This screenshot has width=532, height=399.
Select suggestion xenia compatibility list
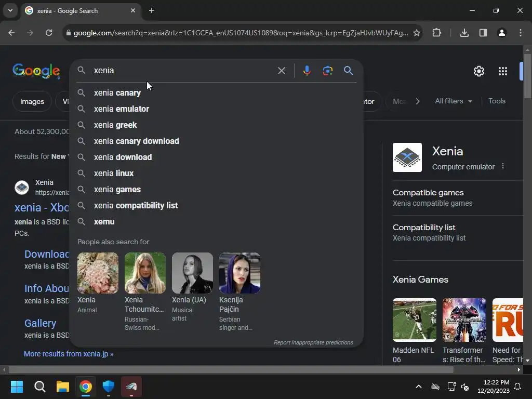tap(217, 206)
